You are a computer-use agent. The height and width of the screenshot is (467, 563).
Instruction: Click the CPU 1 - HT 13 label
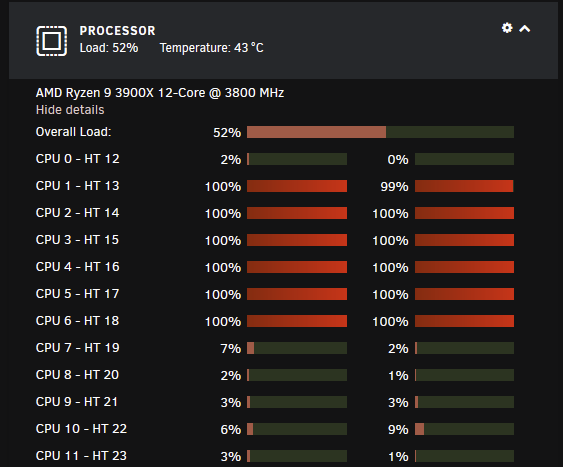click(78, 186)
